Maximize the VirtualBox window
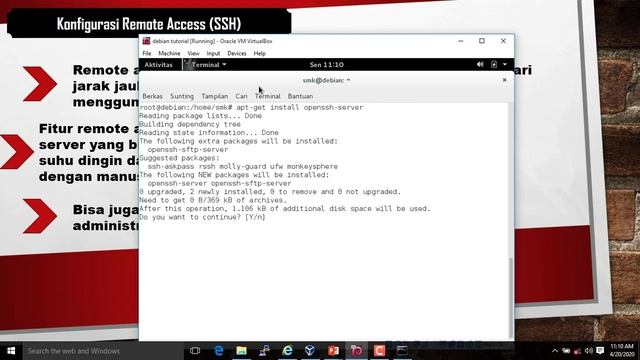 click(482, 41)
